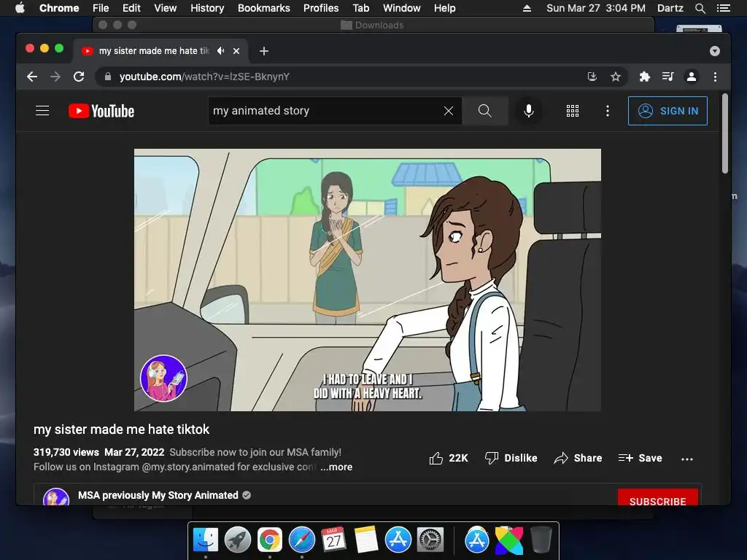Open the Window menu

(x=402, y=8)
